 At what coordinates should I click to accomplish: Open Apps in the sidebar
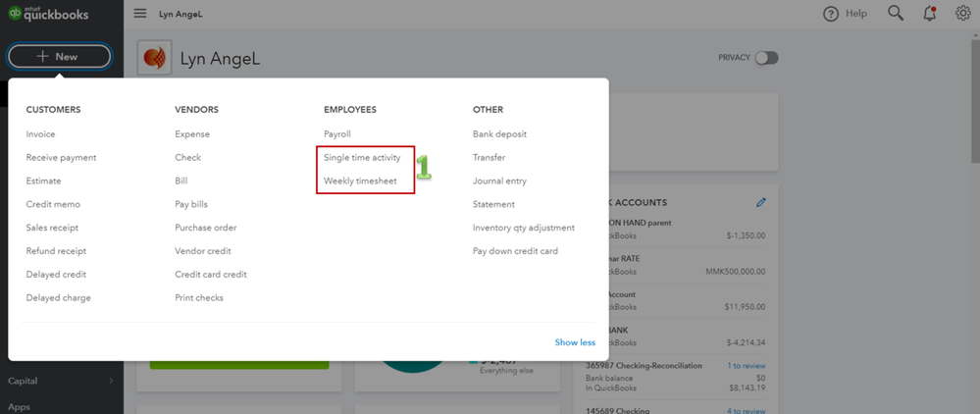pos(19,407)
